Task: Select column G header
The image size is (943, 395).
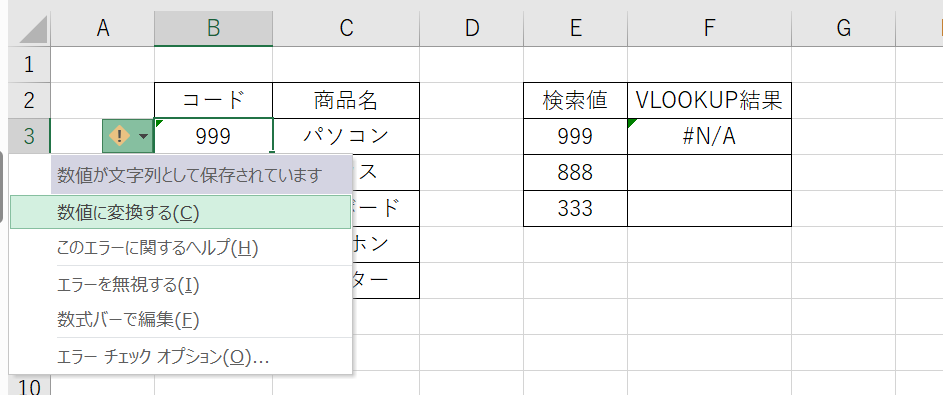Action: point(843,28)
